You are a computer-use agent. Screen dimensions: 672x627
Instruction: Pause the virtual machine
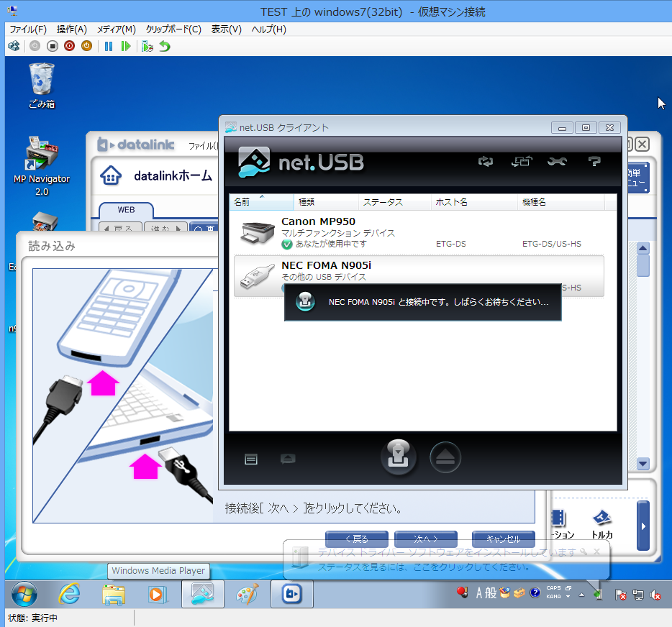point(109,46)
